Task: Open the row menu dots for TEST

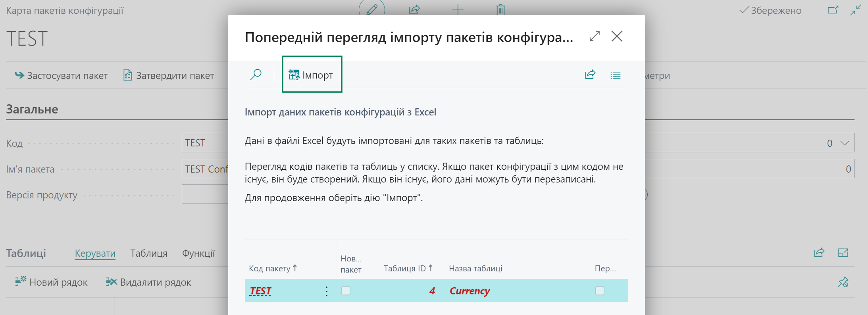Action: [326, 291]
